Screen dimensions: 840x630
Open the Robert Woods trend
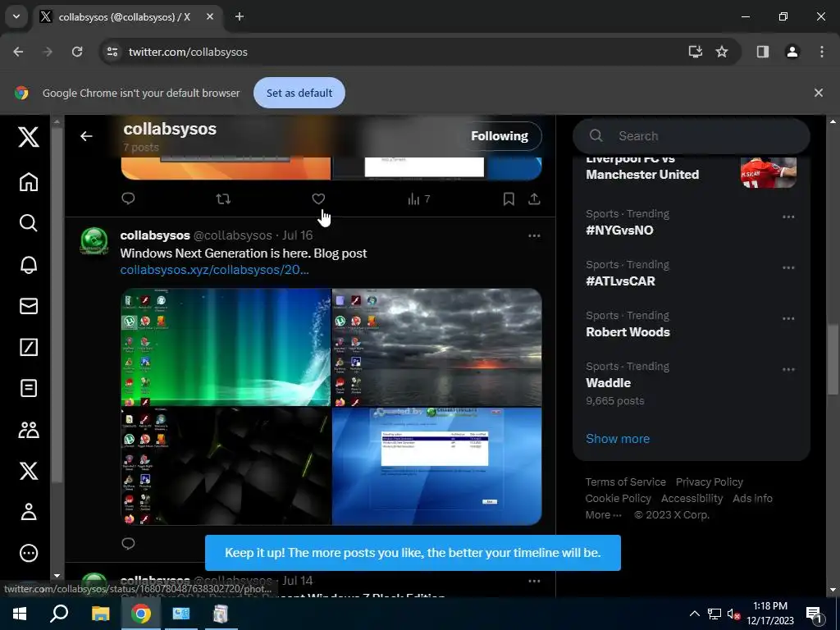point(691,324)
